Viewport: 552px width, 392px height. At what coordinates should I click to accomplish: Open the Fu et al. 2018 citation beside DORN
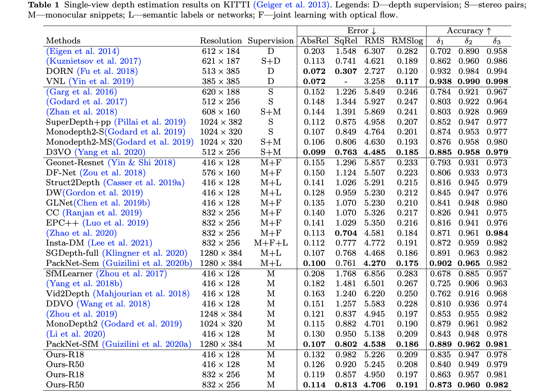pyautogui.click(x=107, y=71)
